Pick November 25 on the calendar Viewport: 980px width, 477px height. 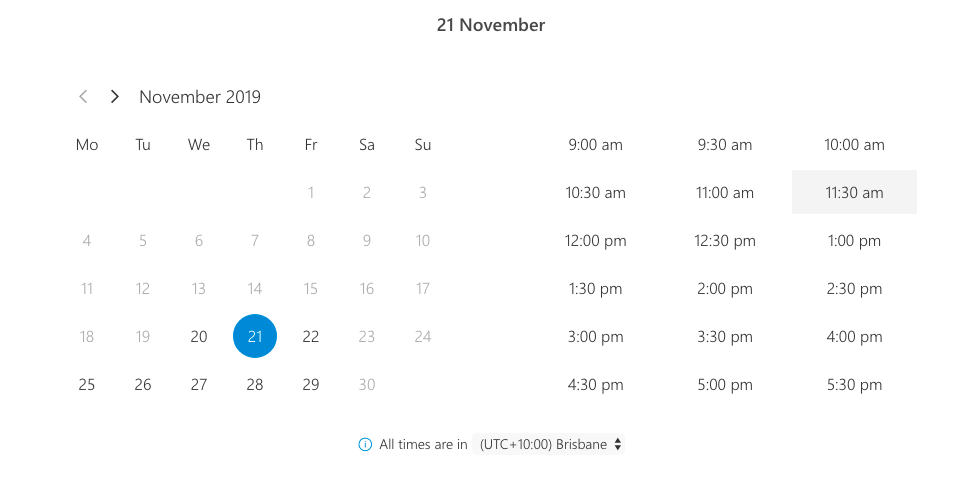[87, 384]
